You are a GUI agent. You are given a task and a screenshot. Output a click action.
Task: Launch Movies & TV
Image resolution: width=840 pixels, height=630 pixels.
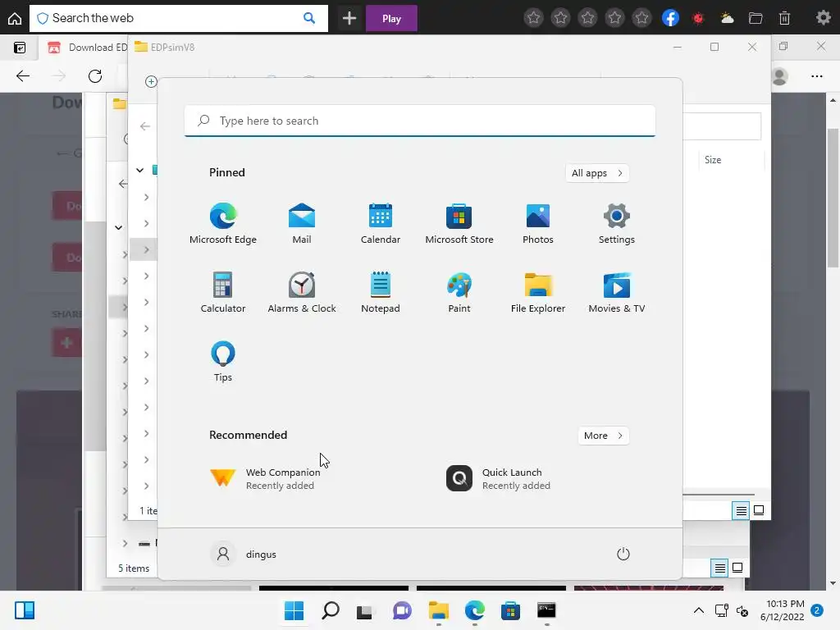coord(617,293)
